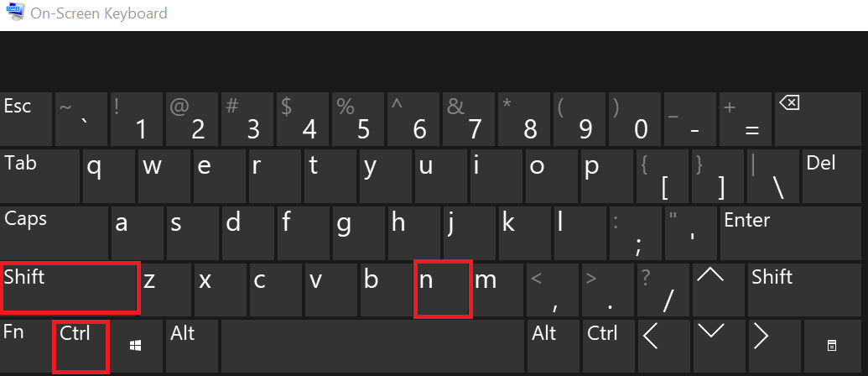Click the wide spacebar key
The height and width of the screenshot is (376, 868).
[x=372, y=346]
